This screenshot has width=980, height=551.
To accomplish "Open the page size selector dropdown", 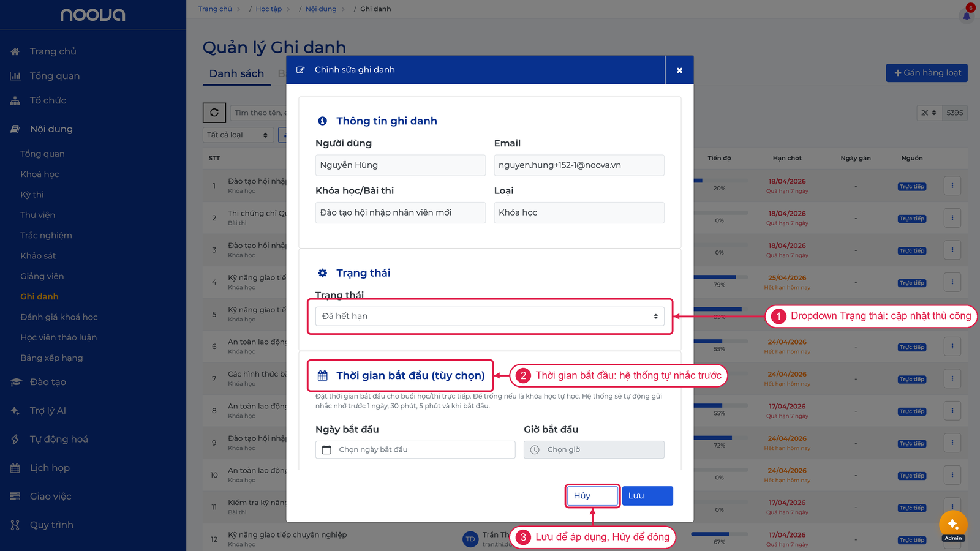I will 929,113.
